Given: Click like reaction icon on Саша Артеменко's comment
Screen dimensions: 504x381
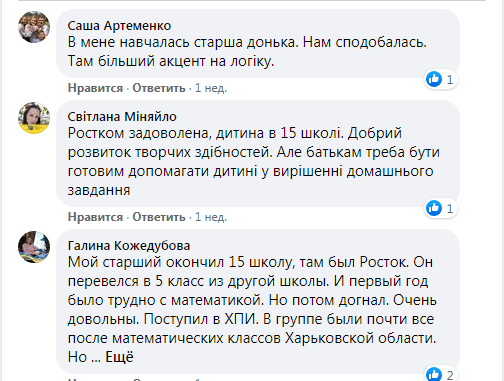Looking at the screenshot, I should (x=434, y=79).
